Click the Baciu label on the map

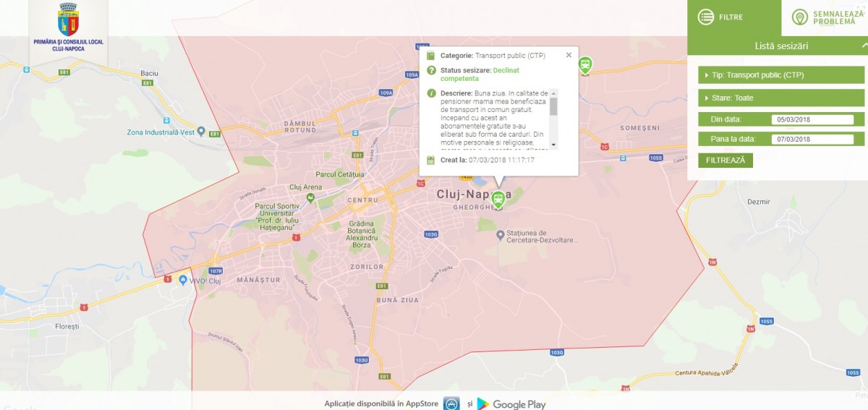point(150,74)
